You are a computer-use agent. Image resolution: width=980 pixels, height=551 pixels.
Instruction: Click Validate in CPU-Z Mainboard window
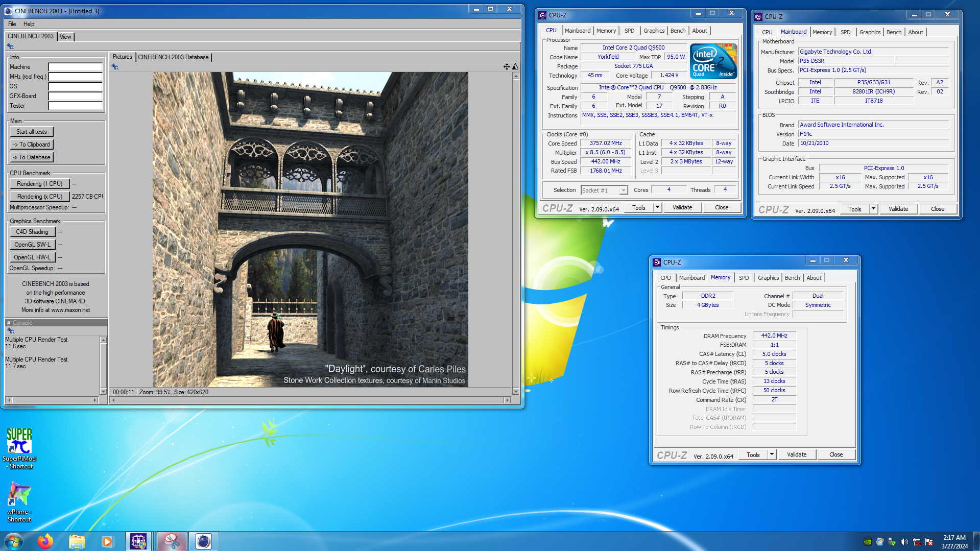(898, 209)
